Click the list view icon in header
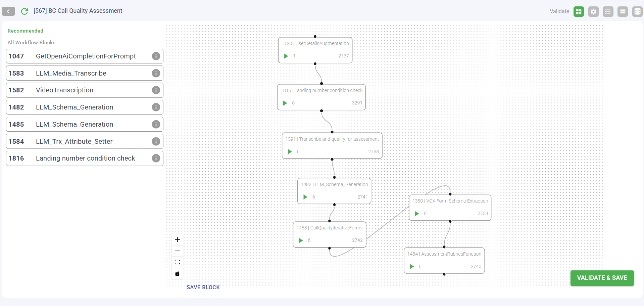Viewport: 644px width, 306px height. pos(608,11)
